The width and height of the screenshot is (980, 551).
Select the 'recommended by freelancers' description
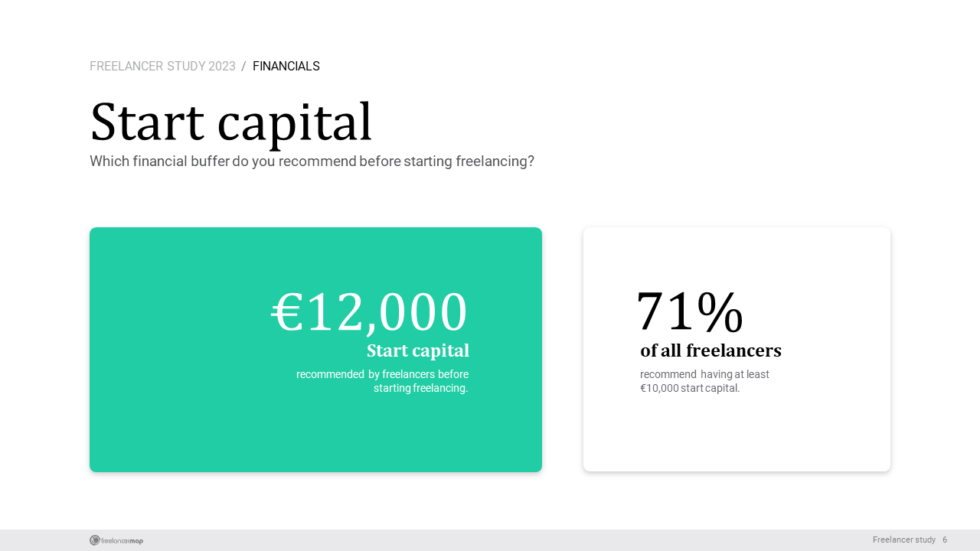pos(382,381)
